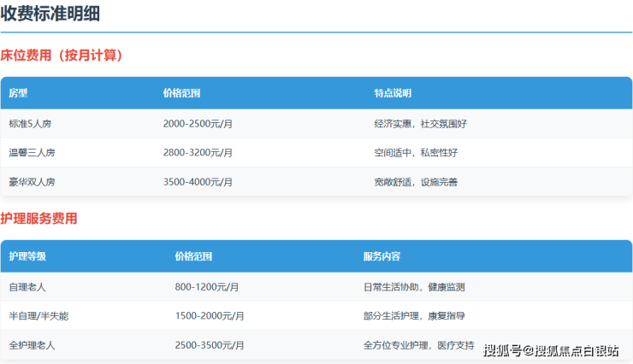Click the 部分生活护理，康复指导 service cell
This screenshot has width=633, height=364.
[x=414, y=316]
